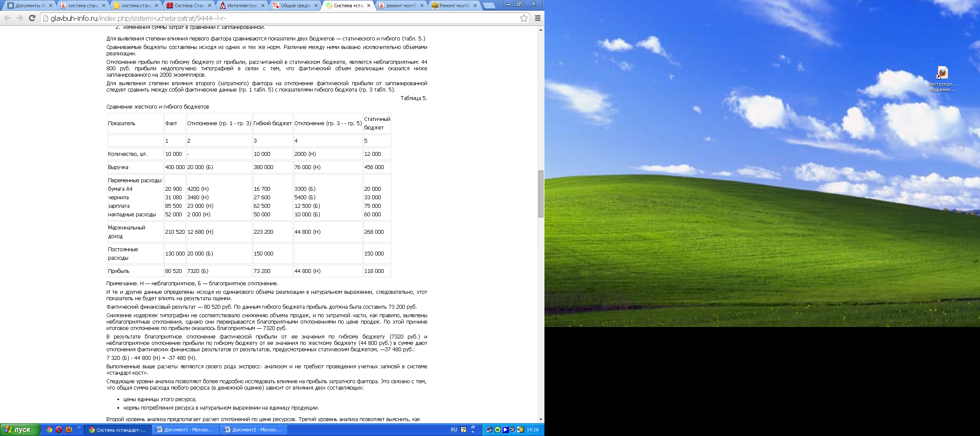This screenshot has height=436, width=980.
Task: Click the NVIDIA tray icon
Action: [x=520, y=430]
